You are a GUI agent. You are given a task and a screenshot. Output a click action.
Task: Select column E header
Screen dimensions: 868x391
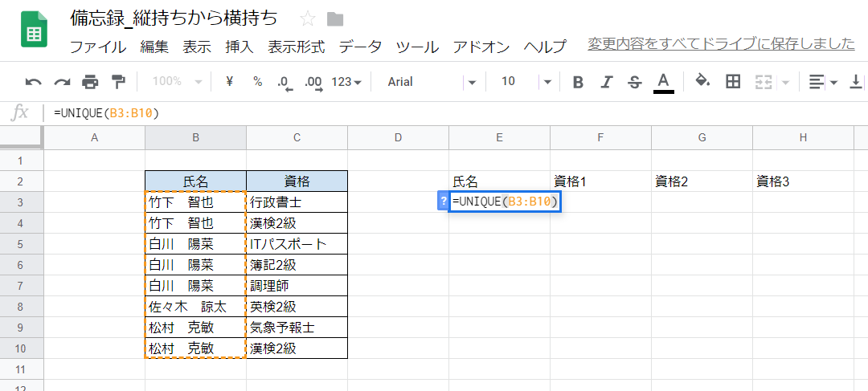[x=499, y=138]
